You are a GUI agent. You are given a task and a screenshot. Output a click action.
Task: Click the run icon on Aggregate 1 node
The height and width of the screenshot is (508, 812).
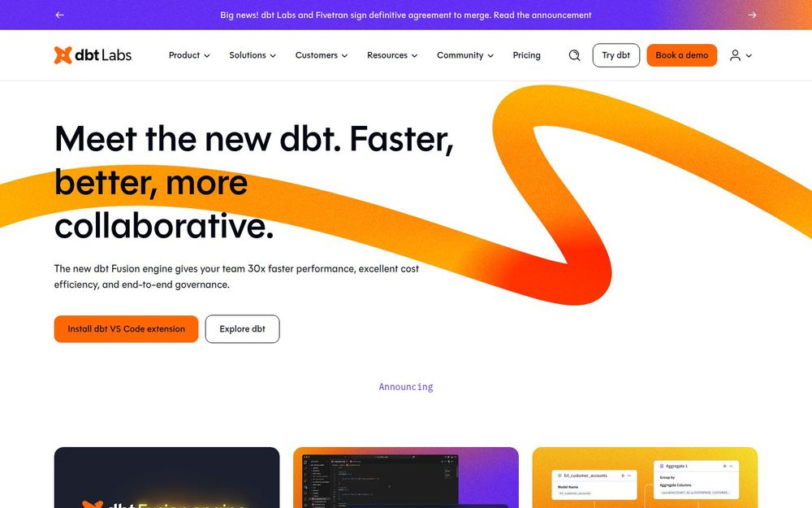[x=724, y=466]
